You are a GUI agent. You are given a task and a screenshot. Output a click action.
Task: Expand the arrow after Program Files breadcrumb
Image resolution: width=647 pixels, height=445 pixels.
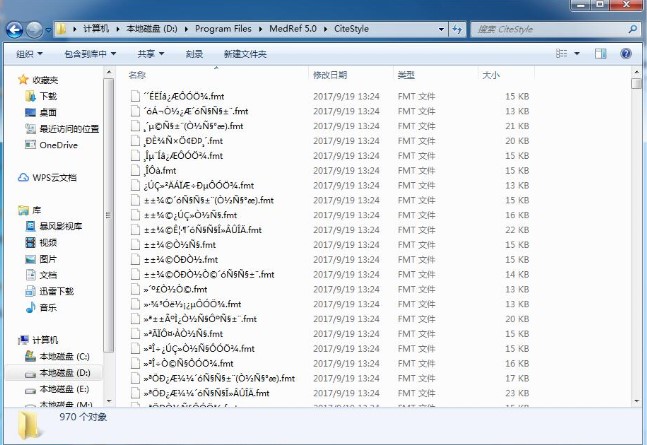[260, 29]
